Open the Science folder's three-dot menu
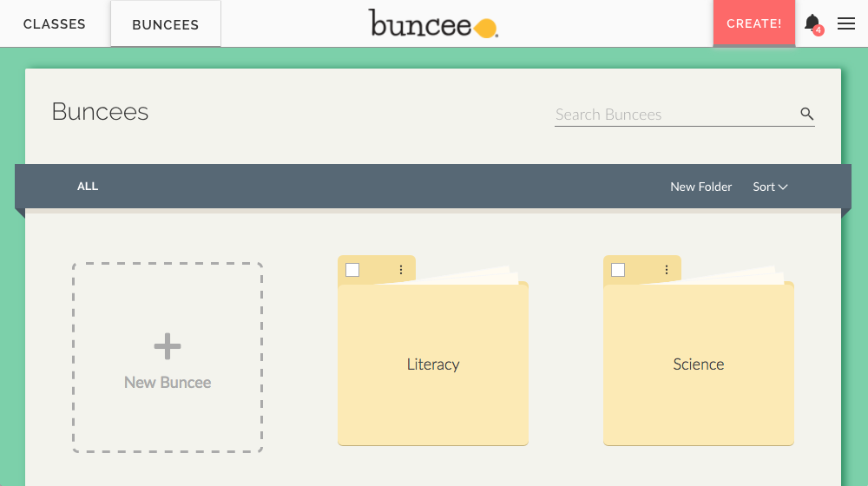The height and width of the screenshot is (486, 868). tap(667, 270)
